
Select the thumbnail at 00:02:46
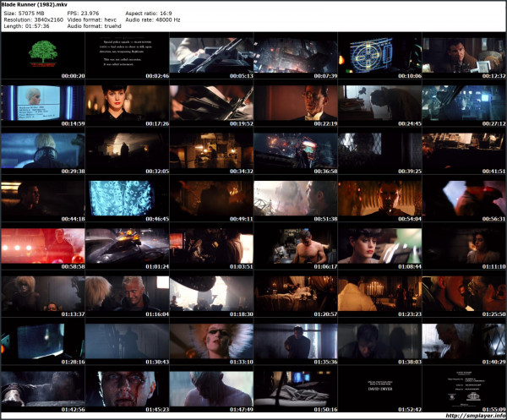click(127, 55)
